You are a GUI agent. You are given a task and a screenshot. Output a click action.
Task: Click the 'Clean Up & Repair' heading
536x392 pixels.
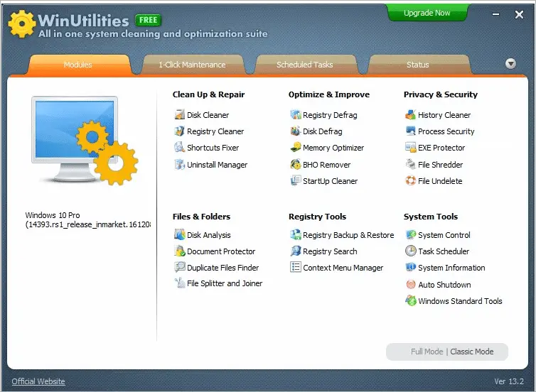coord(208,94)
